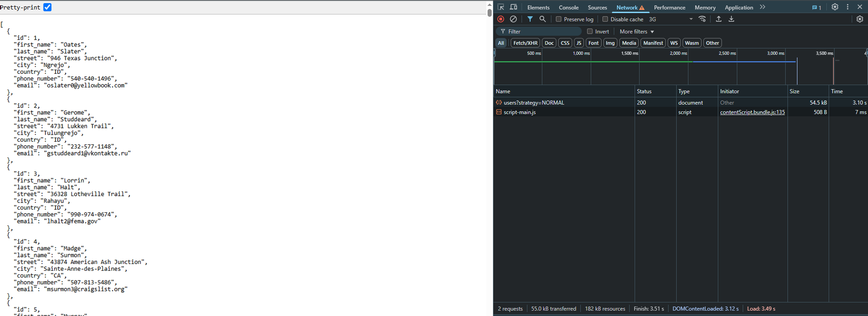Open the network search magnifier
This screenshot has height=316, width=868.
tap(543, 19)
